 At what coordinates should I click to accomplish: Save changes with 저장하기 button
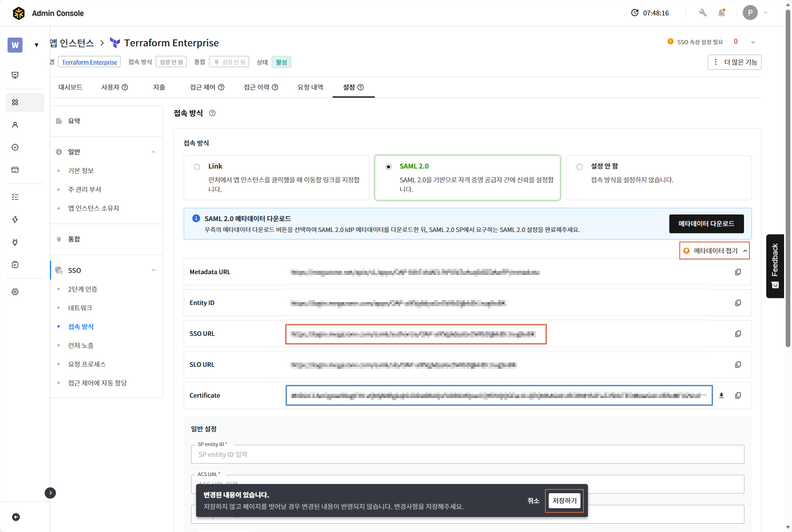pos(564,501)
